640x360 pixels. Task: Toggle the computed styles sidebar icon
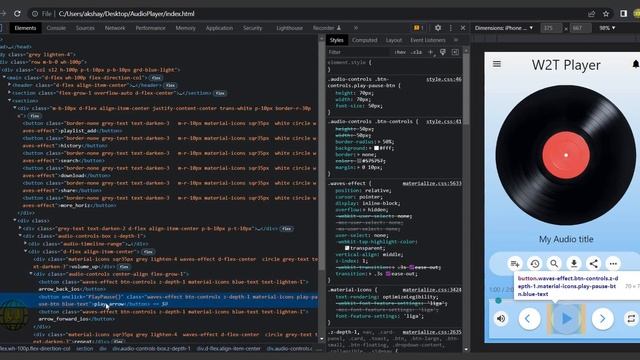pyautogui.click(x=455, y=52)
